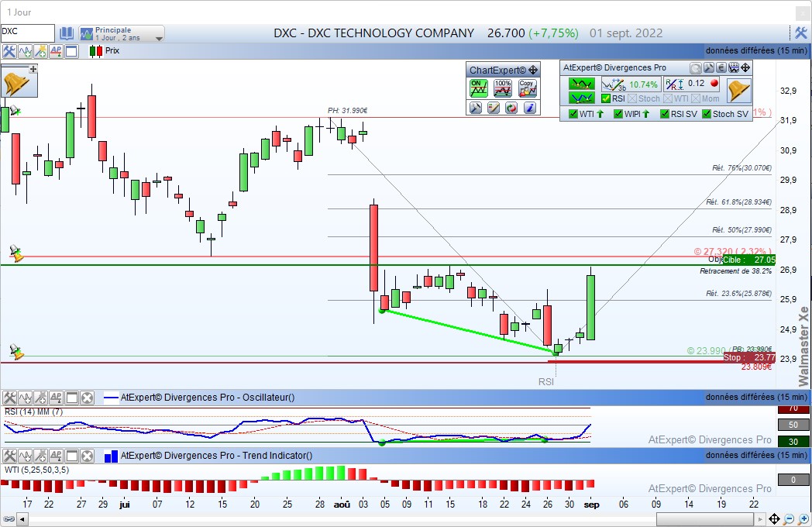The width and height of the screenshot is (812, 527).
Task: Click the round reset icon in Divergences Pro
Action: (696, 68)
